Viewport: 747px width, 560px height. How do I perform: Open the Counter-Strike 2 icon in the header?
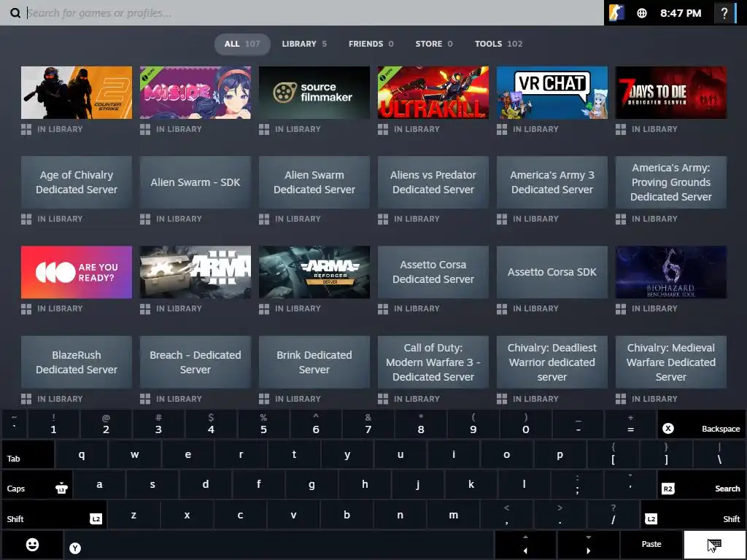pos(616,13)
